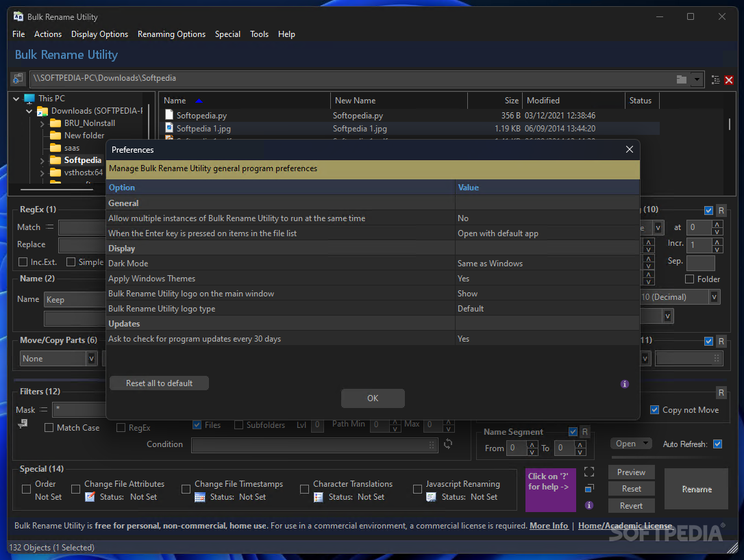Collapse the This PC tree node
The height and width of the screenshot is (560, 744).
tap(16, 99)
